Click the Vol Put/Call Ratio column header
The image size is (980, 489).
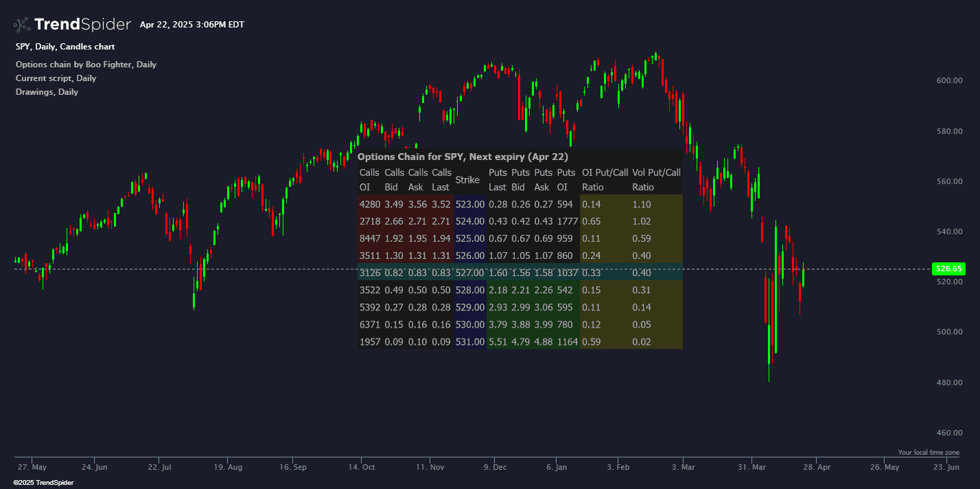[656, 180]
